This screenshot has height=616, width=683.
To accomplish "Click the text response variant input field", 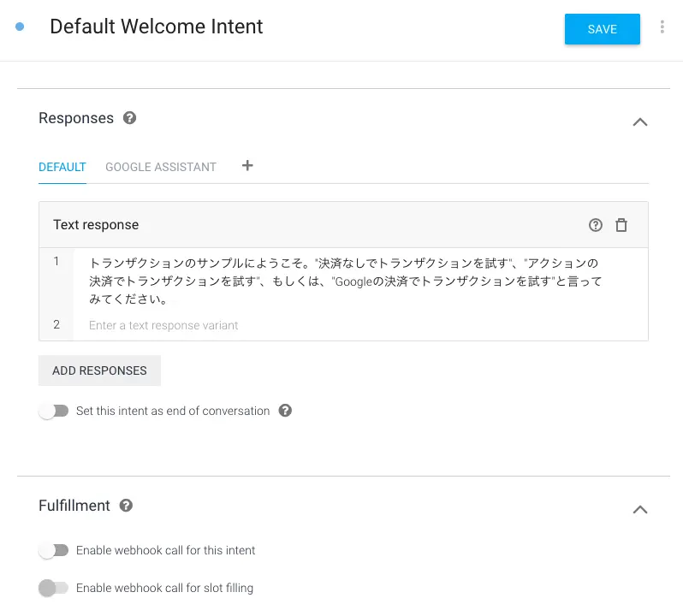I will coord(360,325).
